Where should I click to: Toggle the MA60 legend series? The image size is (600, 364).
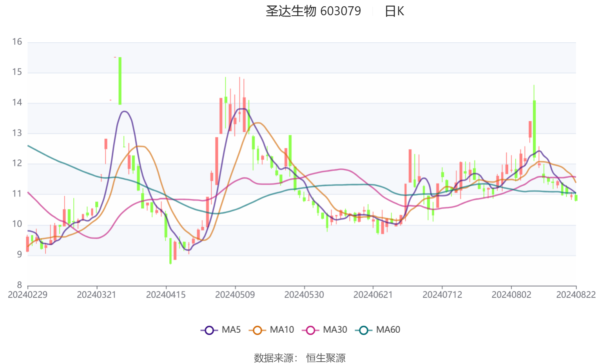click(x=378, y=330)
